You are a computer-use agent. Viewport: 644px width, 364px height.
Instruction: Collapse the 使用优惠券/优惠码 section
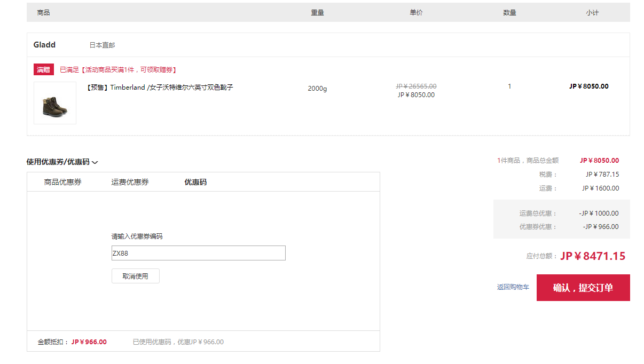(x=62, y=162)
